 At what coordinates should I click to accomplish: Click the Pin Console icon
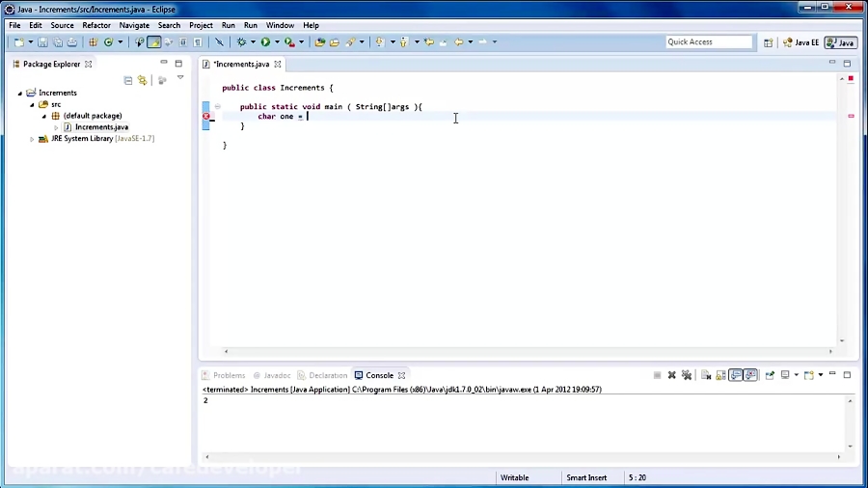770,375
